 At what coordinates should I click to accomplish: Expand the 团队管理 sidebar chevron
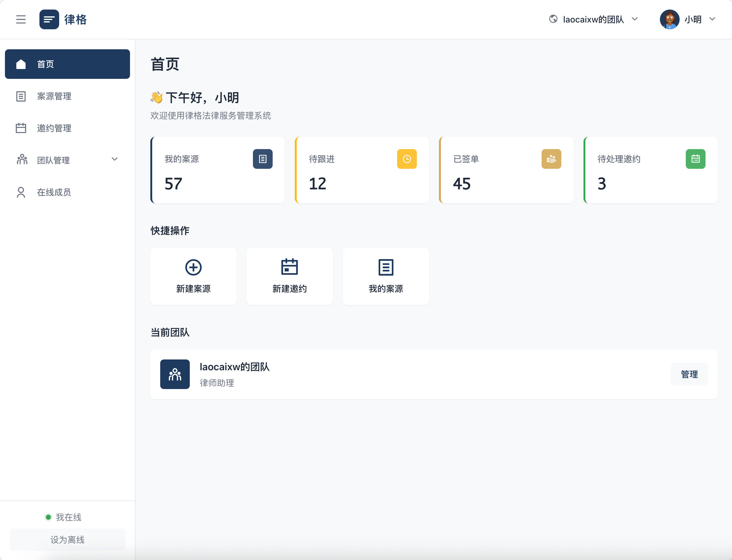click(114, 159)
